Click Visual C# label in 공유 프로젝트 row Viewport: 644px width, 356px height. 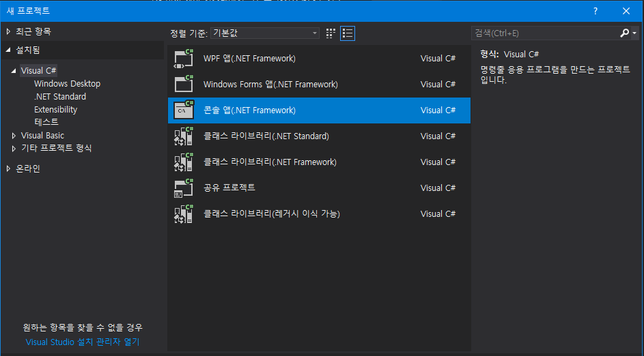(438, 188)
